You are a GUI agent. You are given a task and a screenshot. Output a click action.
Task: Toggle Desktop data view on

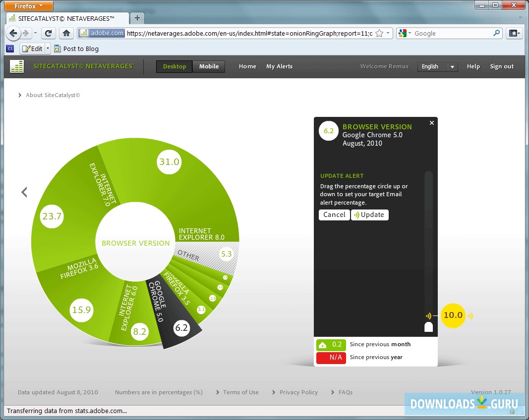pos(174,66)
